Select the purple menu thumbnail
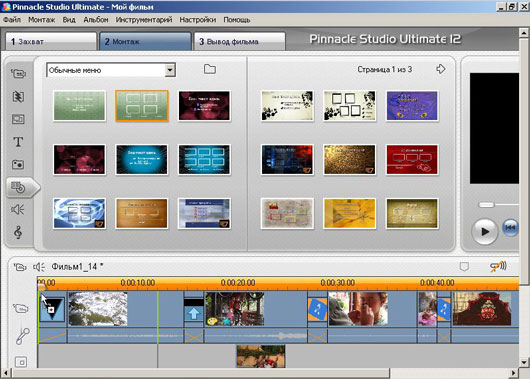This screenshot has width=530, height=379. [x=412, y=106]
